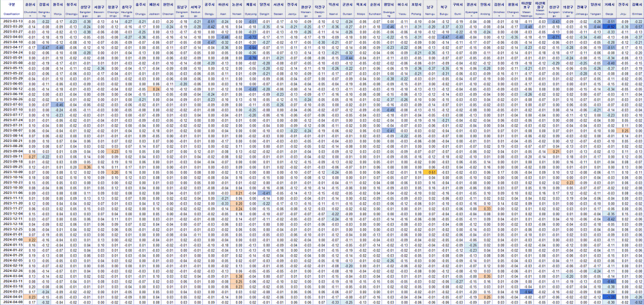The height and width of the screenshot is (305, 644).
Task: Click the 2023-04-17 date row label
Action: pos(12,47)
